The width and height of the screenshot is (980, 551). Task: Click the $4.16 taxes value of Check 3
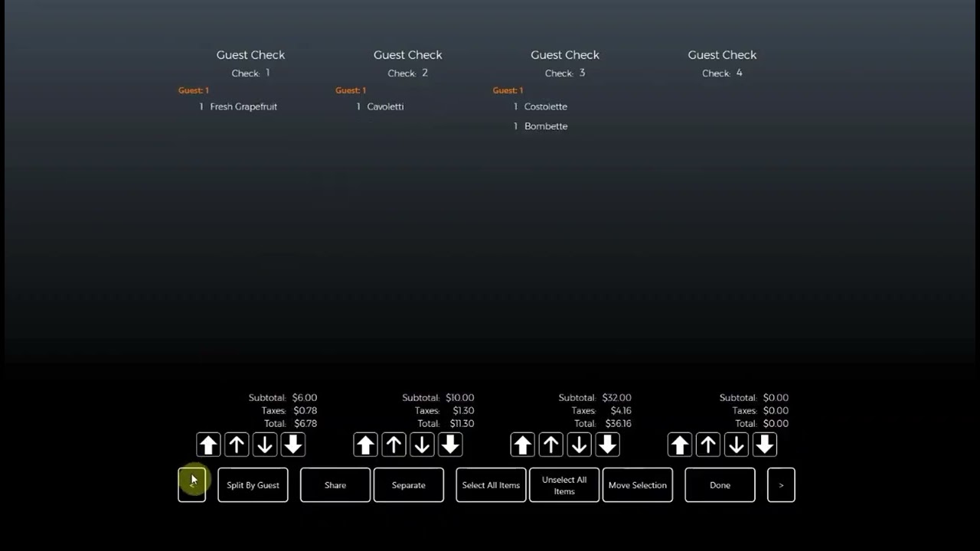621,411
